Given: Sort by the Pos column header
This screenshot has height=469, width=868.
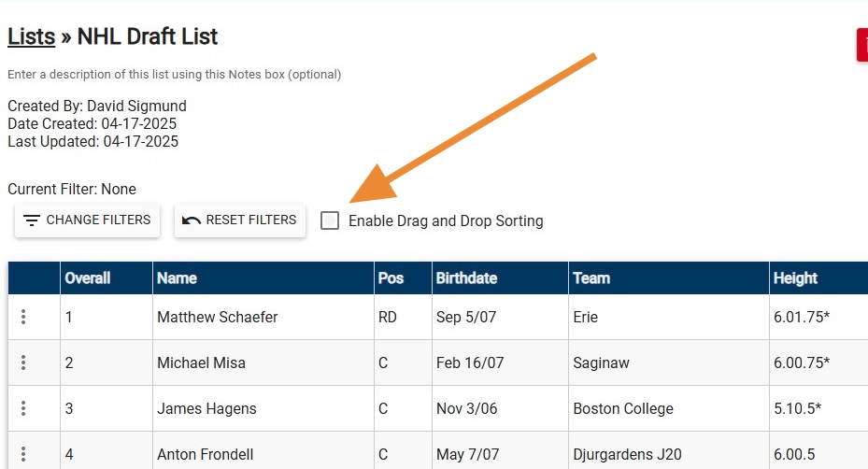Looking at the screenshot, I should pos(391,278).
